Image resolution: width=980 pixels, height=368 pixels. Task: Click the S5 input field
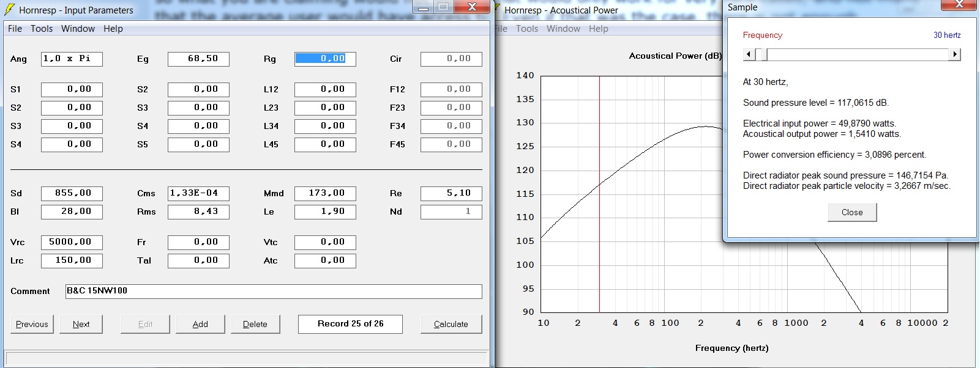point(198,144)
